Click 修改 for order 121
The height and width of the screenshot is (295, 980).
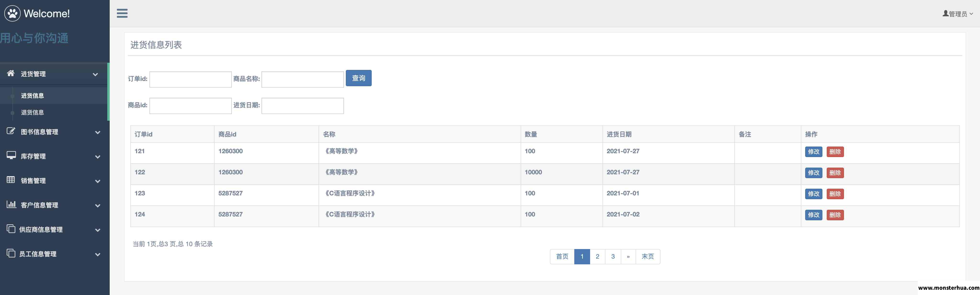tap(813, 152)
